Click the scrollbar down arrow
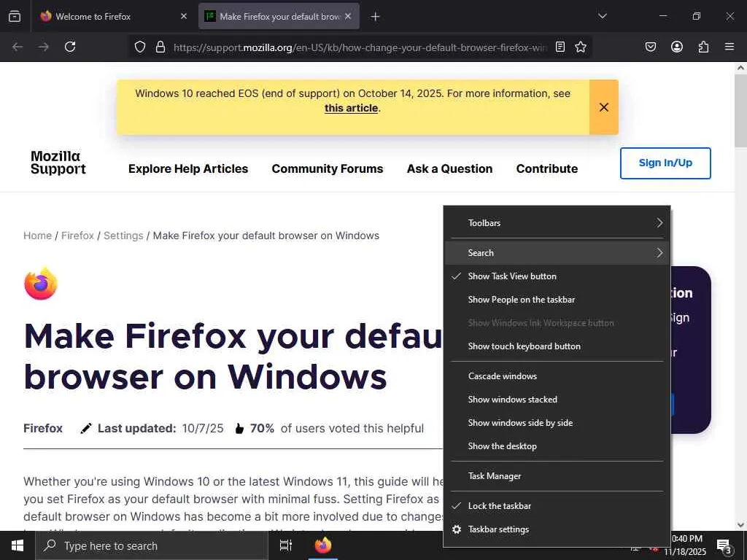 coord(740,524)
